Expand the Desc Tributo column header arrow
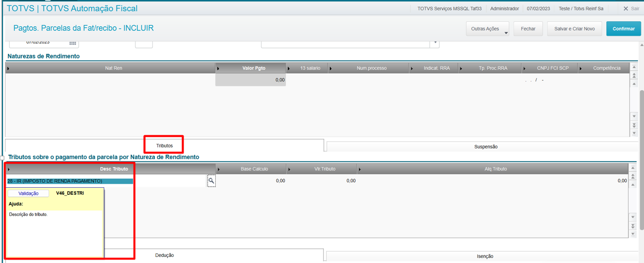Image resolution: width=644 pixels, height=263 pixels. tap(9, 169)
